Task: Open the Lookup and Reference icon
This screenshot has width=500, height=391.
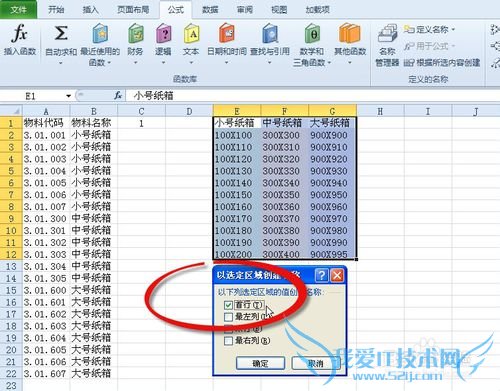Action: [x=270, y=33]
